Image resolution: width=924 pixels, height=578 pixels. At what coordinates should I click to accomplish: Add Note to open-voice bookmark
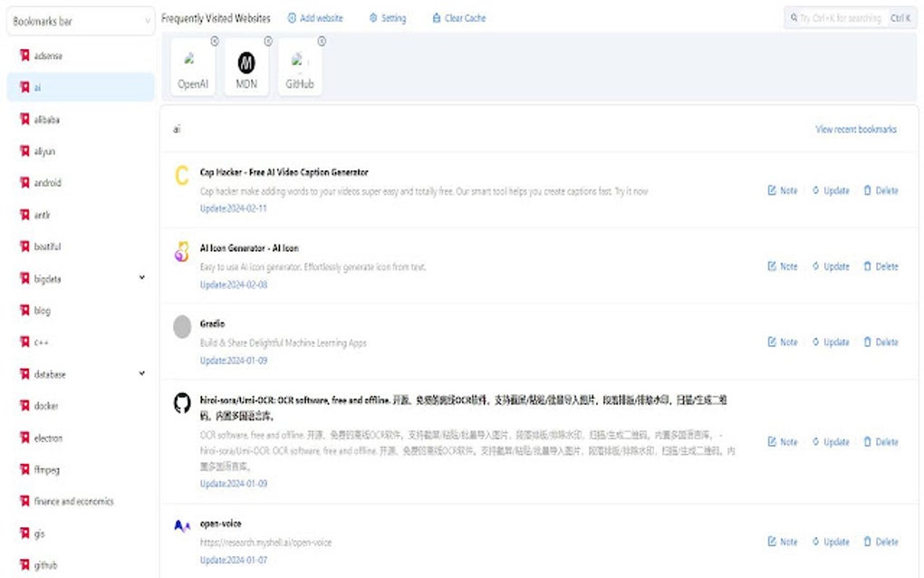[783, 542]
